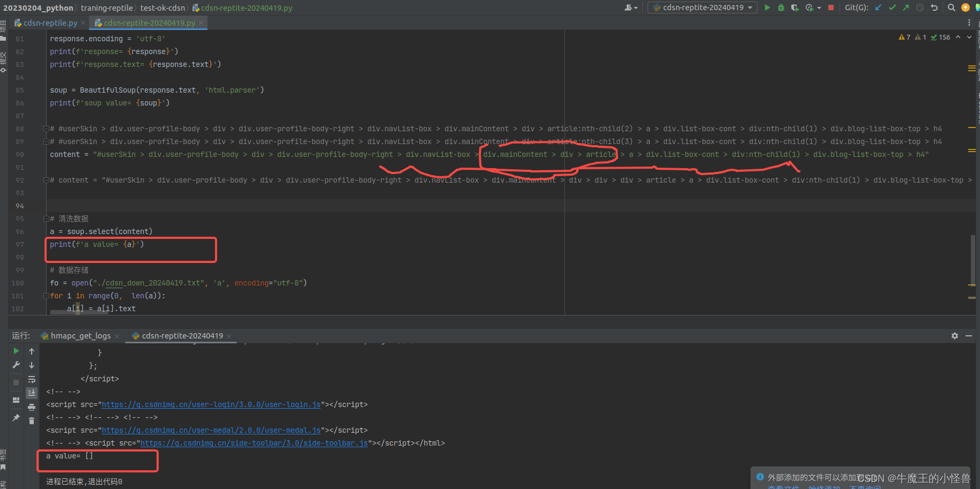980x489 pixels.
Task: Click the test-ok-cdsn breadcrumb folder
Action: (x=162, y=7)
